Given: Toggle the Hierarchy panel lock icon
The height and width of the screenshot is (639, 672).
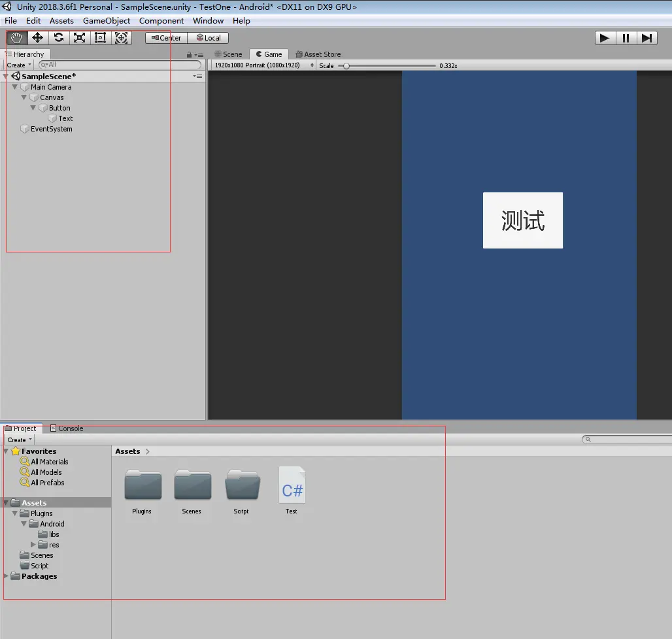Looking at the screenshot, I should (190, 55).
